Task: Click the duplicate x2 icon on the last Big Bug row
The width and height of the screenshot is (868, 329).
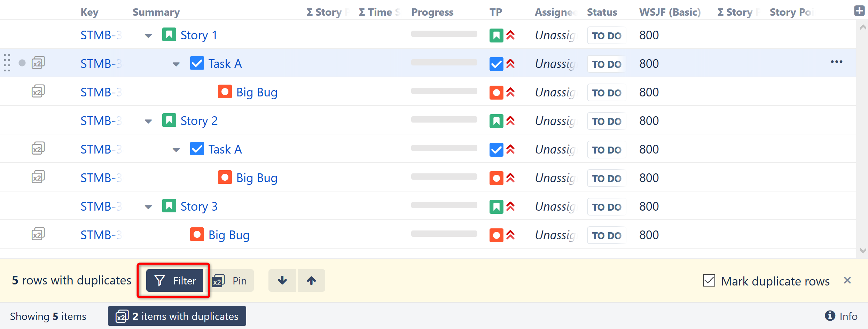Action: [x=38, y=234]
